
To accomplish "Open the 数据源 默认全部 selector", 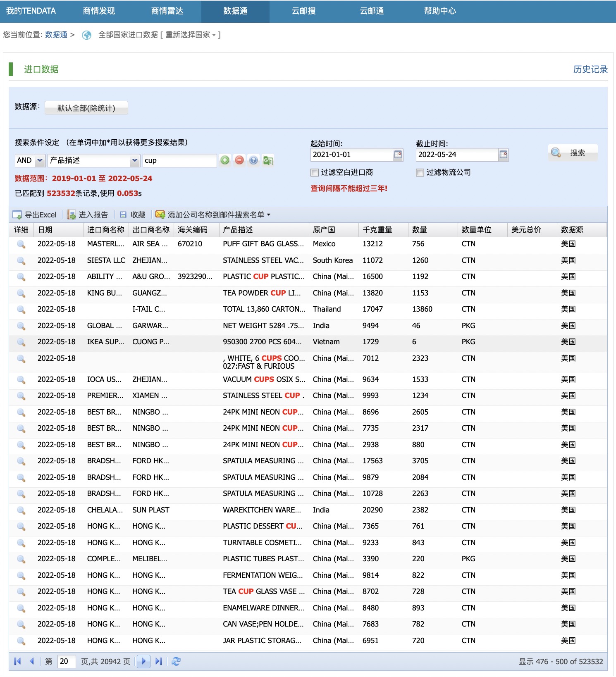I will pyautogui.click(x=86, y=108).
